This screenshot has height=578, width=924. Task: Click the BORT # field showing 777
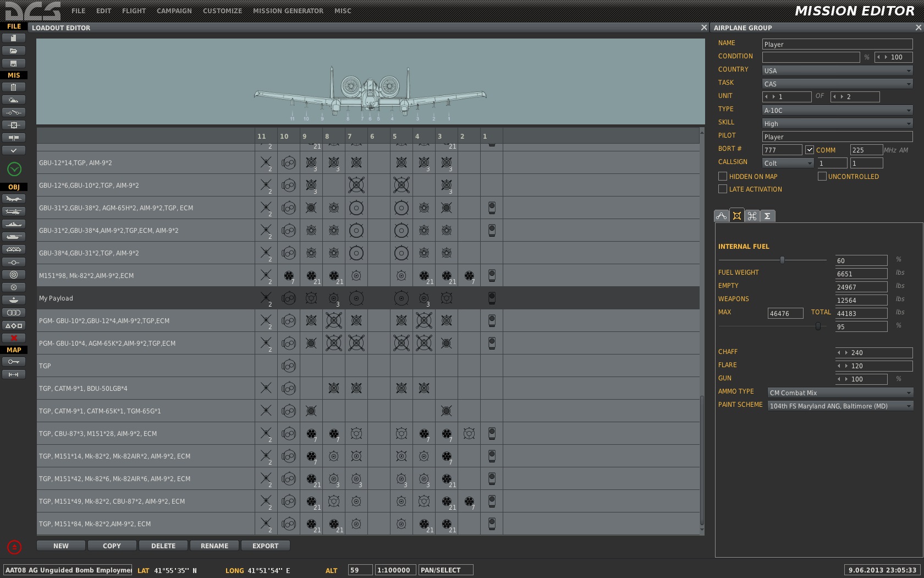[782, 150]
